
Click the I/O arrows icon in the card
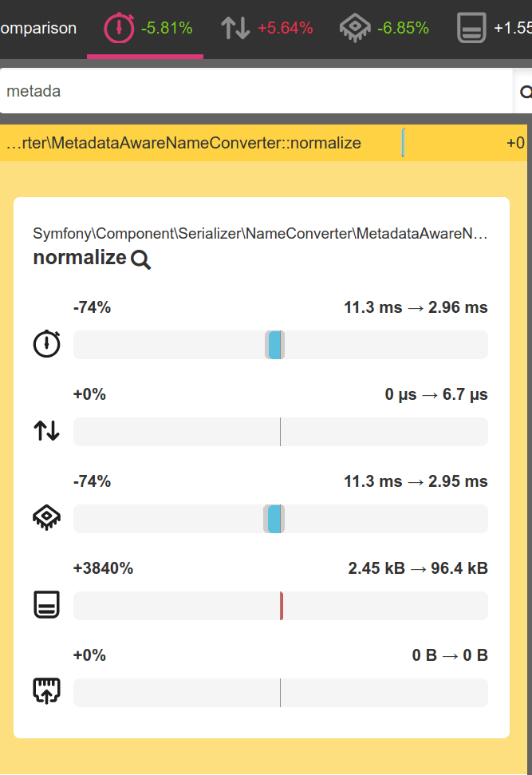46,432
